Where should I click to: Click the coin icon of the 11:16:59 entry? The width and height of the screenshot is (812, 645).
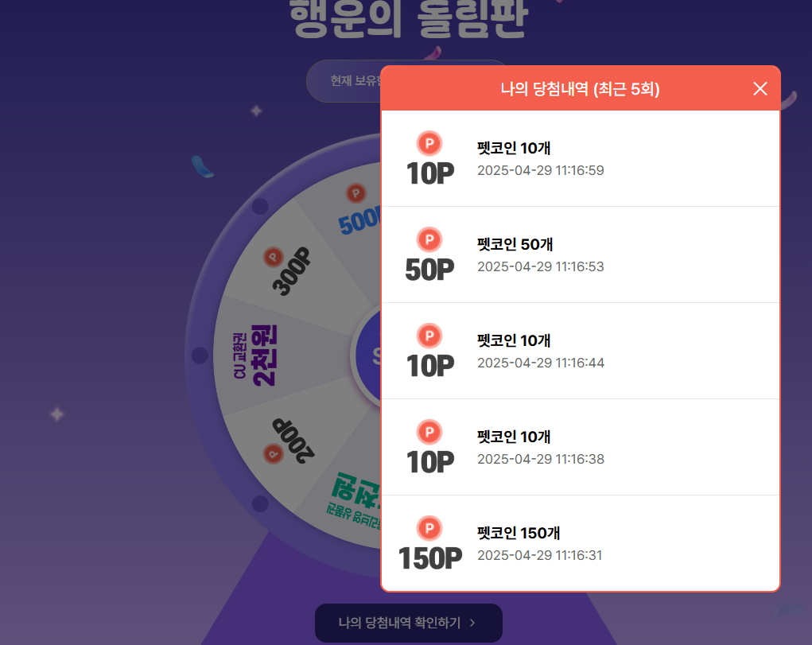pos(429,142)
